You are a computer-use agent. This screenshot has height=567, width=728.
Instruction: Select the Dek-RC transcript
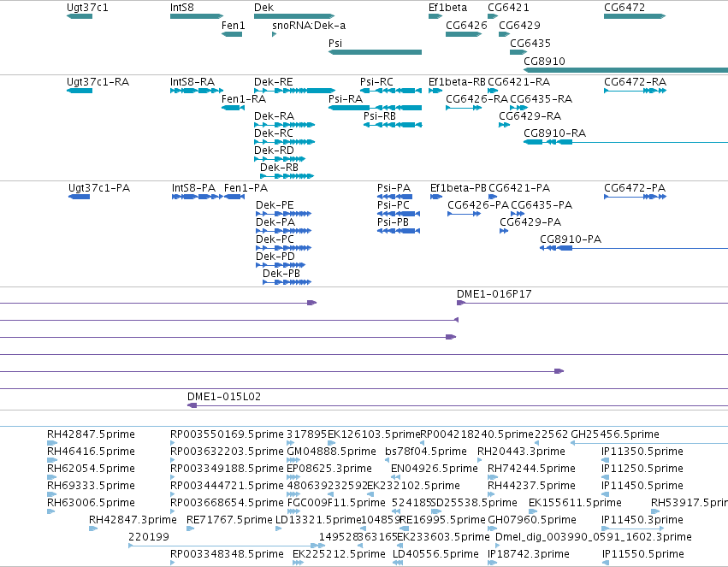pyautogui.click(x=285, y=142)
